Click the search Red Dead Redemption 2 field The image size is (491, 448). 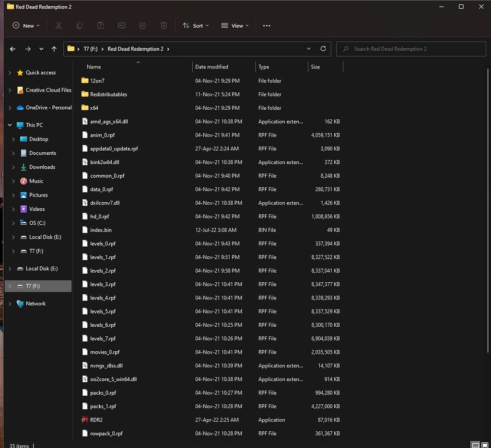coord(411,48)
